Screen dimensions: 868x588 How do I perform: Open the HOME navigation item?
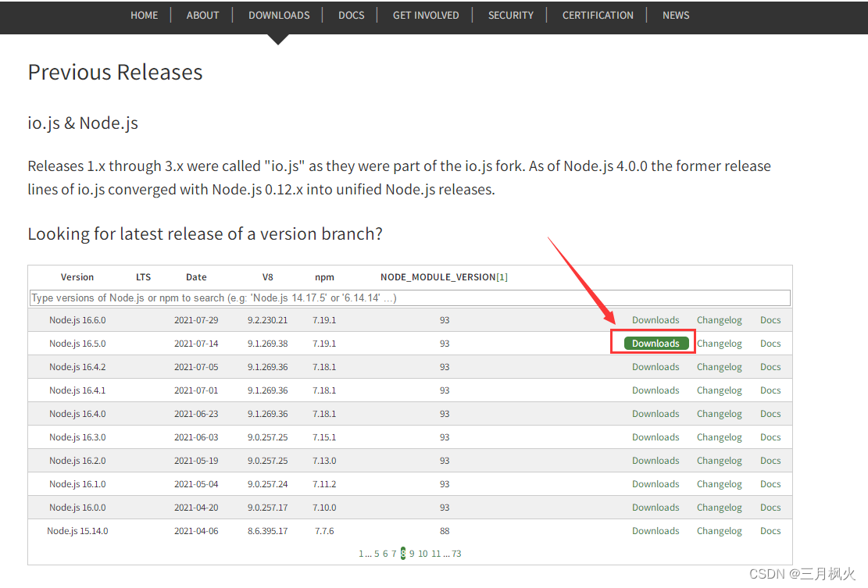144,16
